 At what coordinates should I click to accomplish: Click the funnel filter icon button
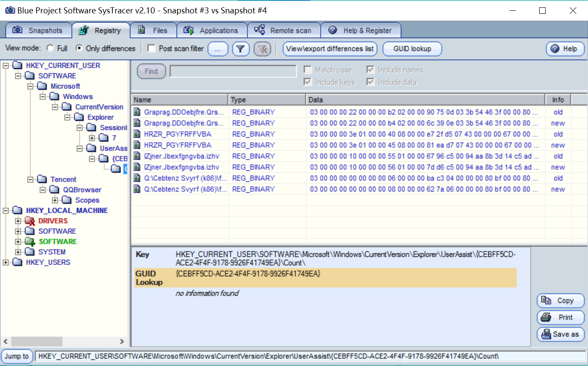(x=241, y=49)
